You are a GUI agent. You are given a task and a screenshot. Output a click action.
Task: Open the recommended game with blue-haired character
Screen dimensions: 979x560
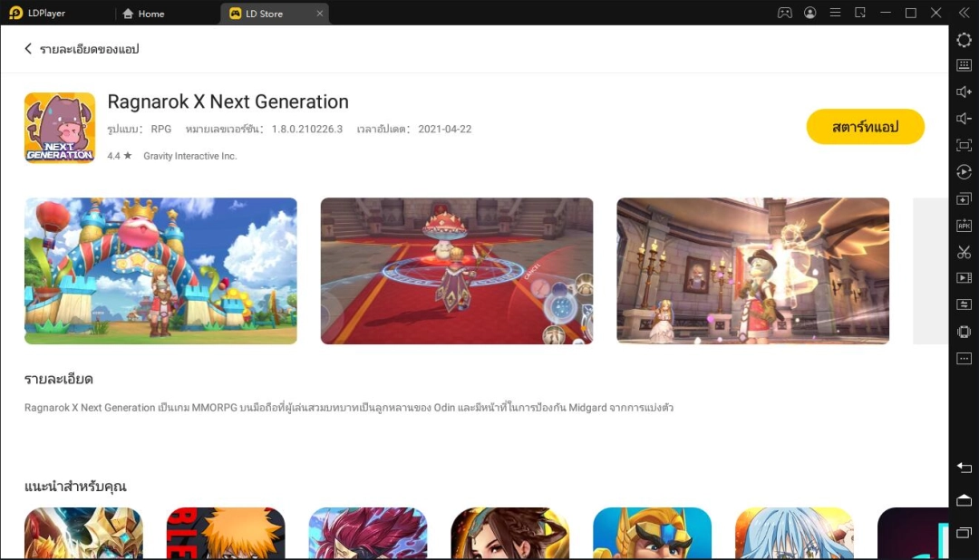(x=794, y=533)
